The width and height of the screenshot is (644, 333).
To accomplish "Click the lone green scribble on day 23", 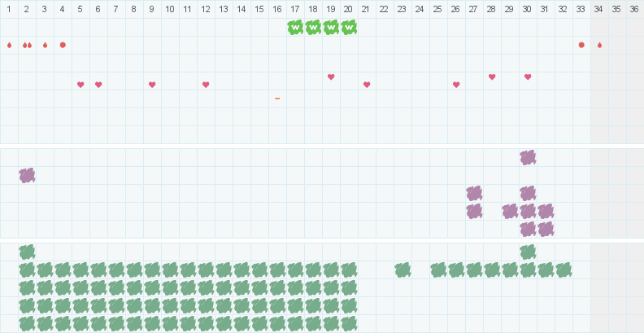I will (x=402, y=269).
